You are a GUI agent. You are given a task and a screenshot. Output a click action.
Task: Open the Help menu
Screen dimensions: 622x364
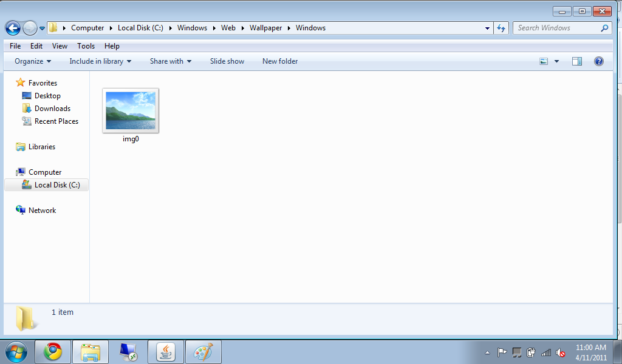click(x=112, y=46)
